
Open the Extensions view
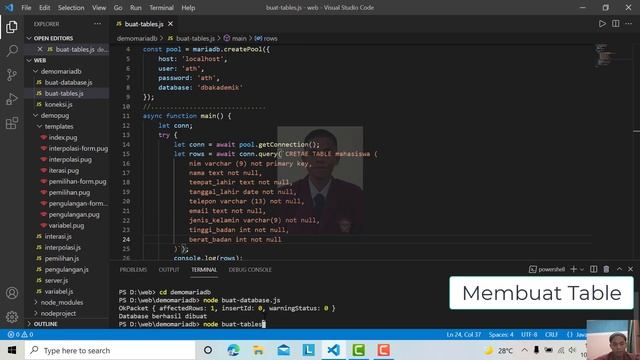[x=12, y=122]
